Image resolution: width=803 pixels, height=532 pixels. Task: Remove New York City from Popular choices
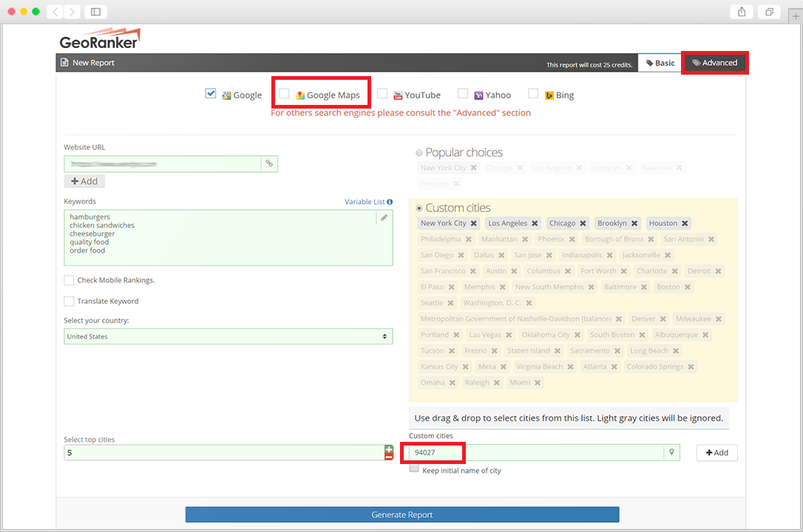pyautogui.click(x=474, y=168)
